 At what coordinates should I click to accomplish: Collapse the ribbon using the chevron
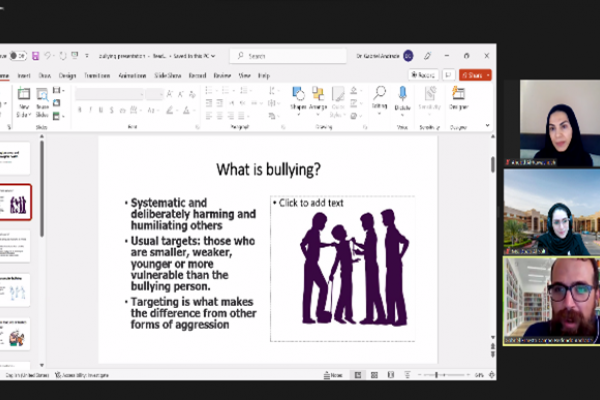pos(488,125)
